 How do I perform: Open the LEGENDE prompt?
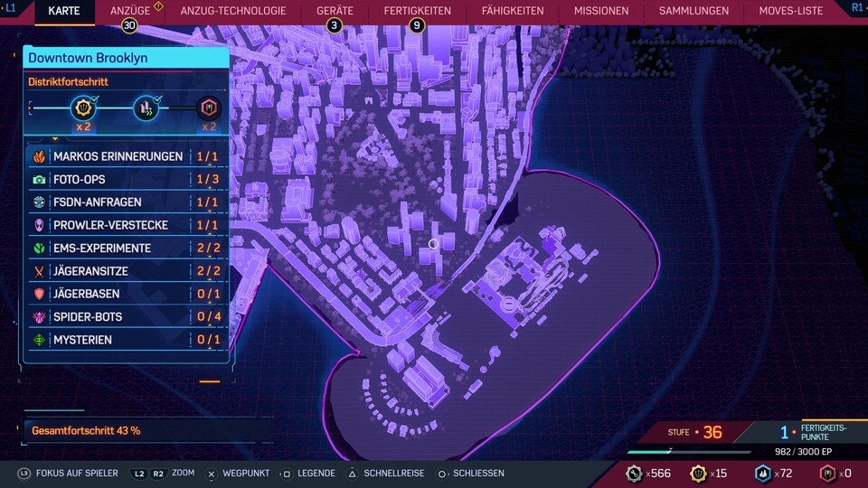pos(307,474)
